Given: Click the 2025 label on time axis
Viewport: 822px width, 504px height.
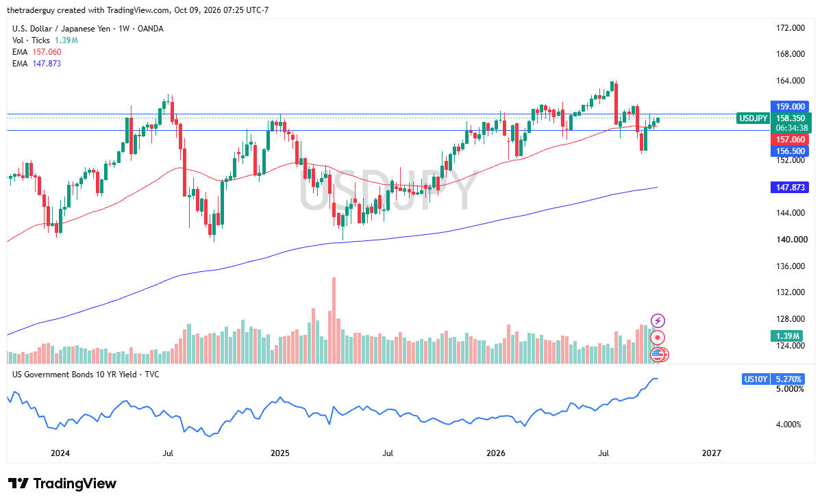Looking at the screenshot, I should coord(279,453).
